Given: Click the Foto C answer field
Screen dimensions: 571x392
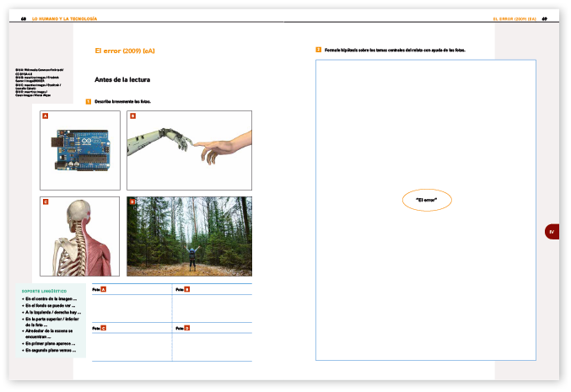Looking at the screenshot, I should point(131,345).
